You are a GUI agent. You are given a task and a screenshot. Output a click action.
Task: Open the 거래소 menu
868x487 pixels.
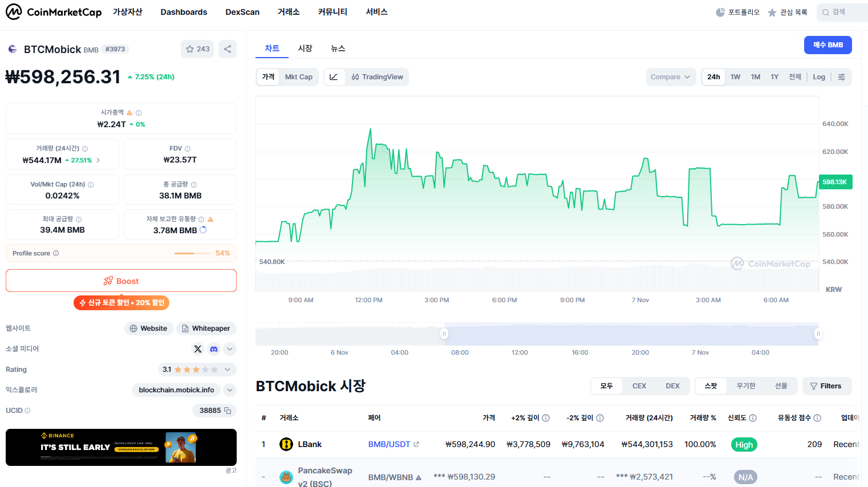[x=289, y=12]
